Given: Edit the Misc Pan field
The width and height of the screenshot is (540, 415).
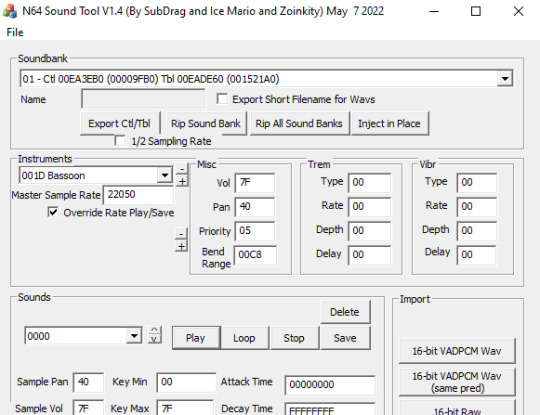Looking at the screenshot, I should click(x=255, y=206).
